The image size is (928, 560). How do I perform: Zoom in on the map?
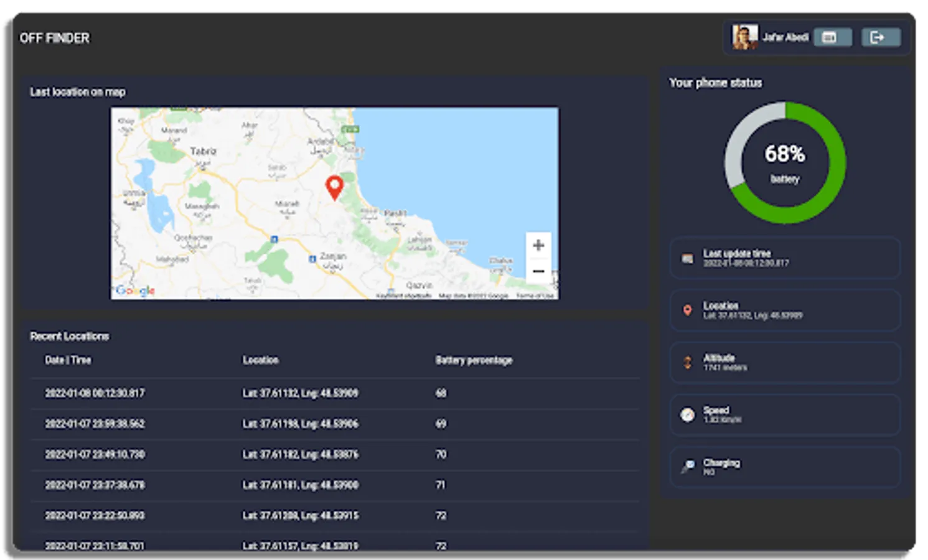(x=539, y=245)
